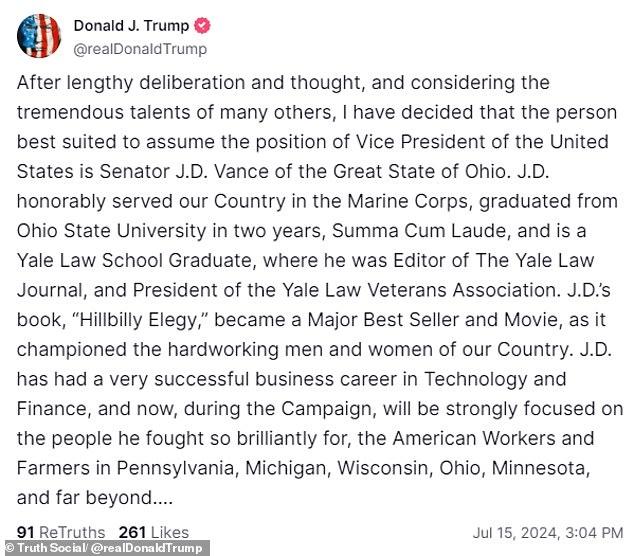Open the Donald J. Trump profile avatar
Screen dimensions: 634x556
[39, 36]
